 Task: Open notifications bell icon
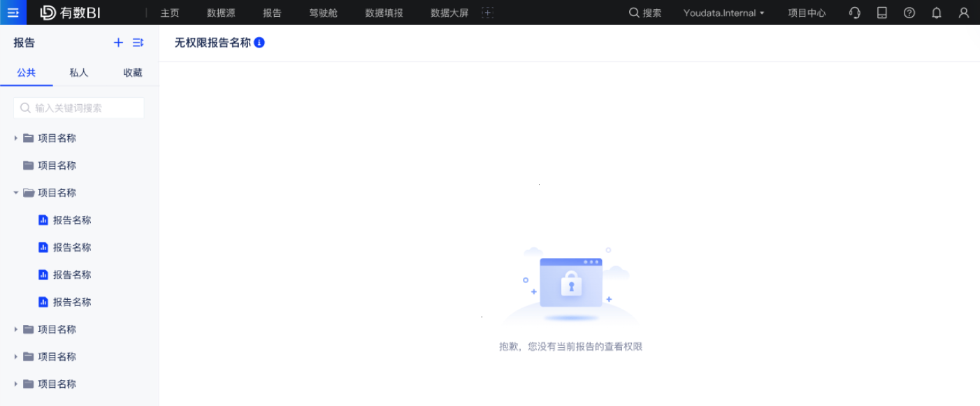coord(937,13)
